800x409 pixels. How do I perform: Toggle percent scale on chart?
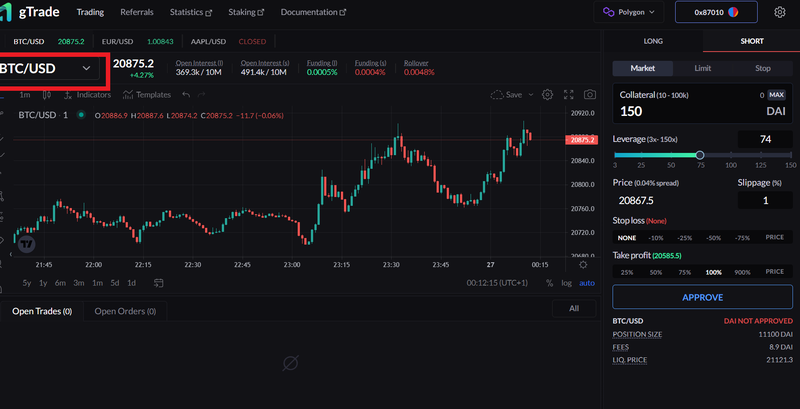[x=549, y=283]
